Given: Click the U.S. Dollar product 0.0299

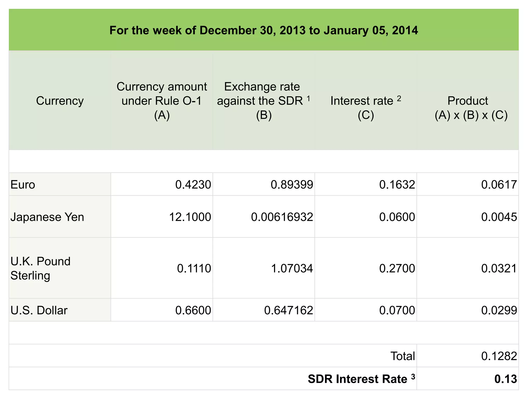Looking at the screenshot, I should coord(499,310).
